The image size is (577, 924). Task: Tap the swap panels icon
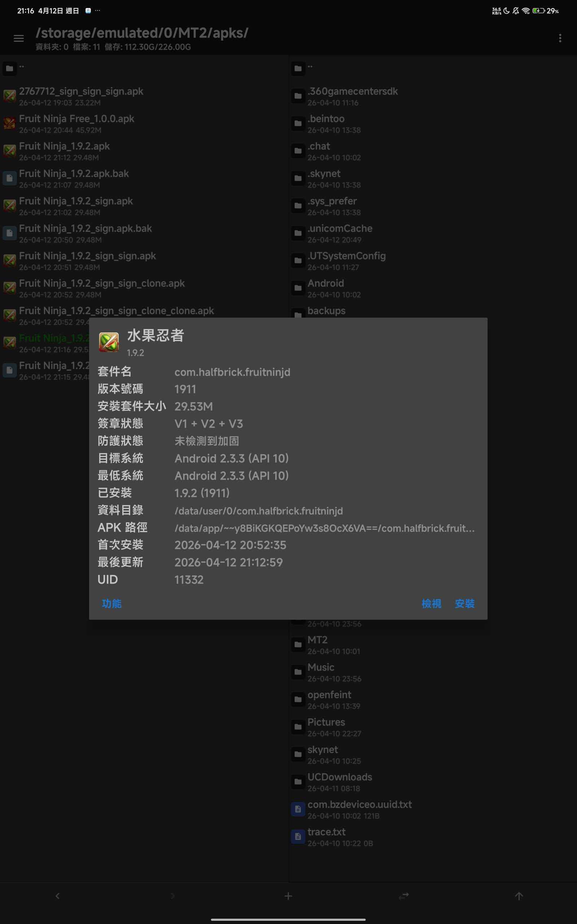(x=404, y=896)
